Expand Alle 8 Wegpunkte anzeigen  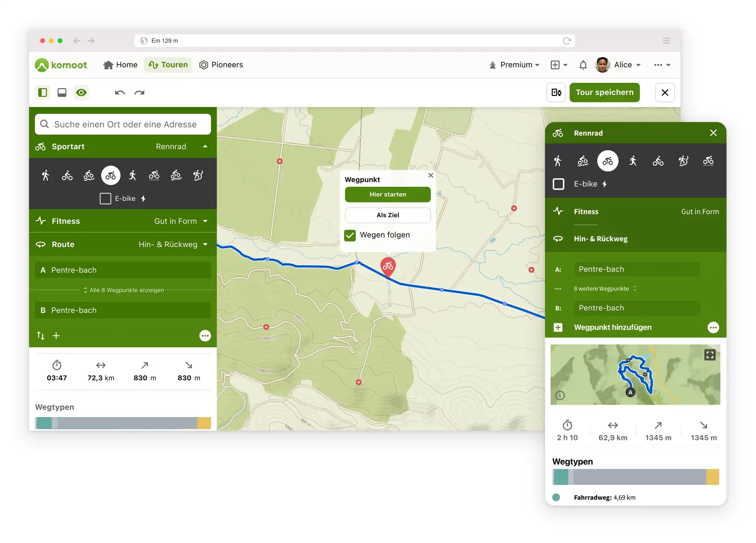point(123,290)
